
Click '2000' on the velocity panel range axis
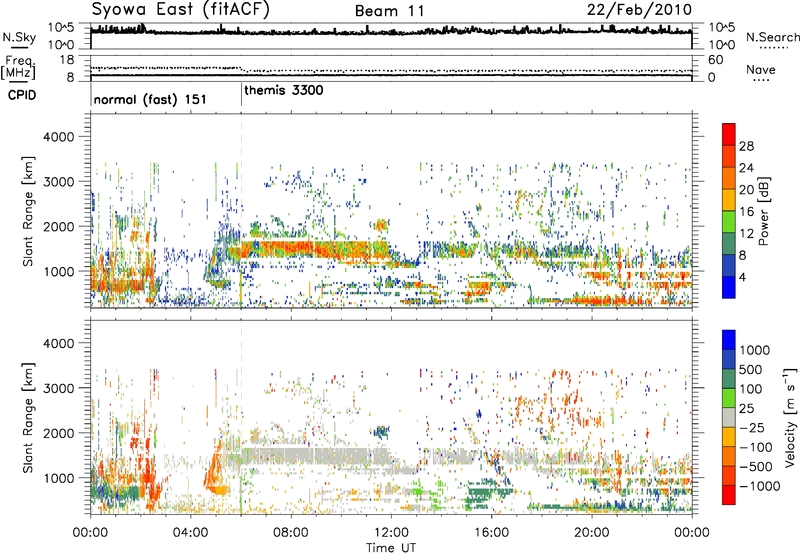[x=59, y=433]
